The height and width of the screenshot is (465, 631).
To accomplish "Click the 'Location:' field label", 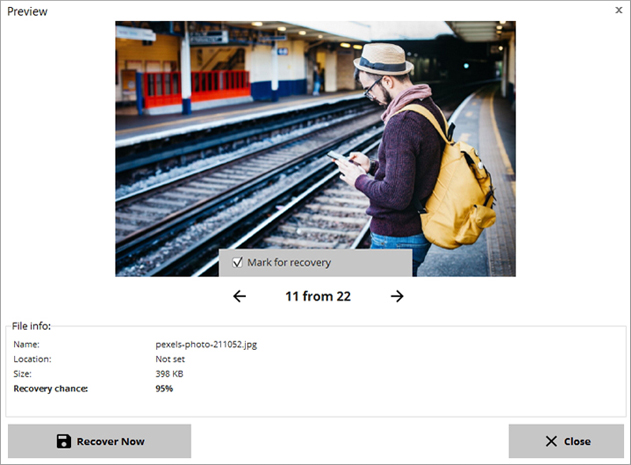I will tap(32, 359).
